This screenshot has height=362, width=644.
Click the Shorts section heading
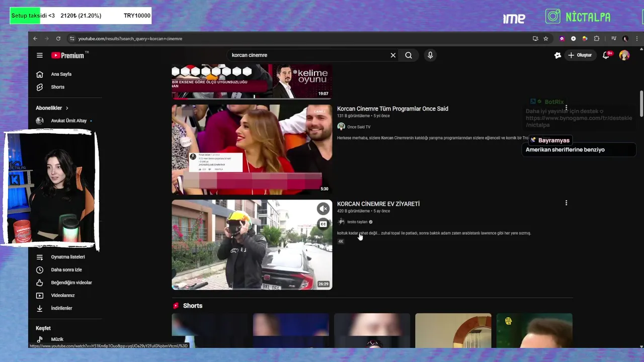tap(193, 306)
